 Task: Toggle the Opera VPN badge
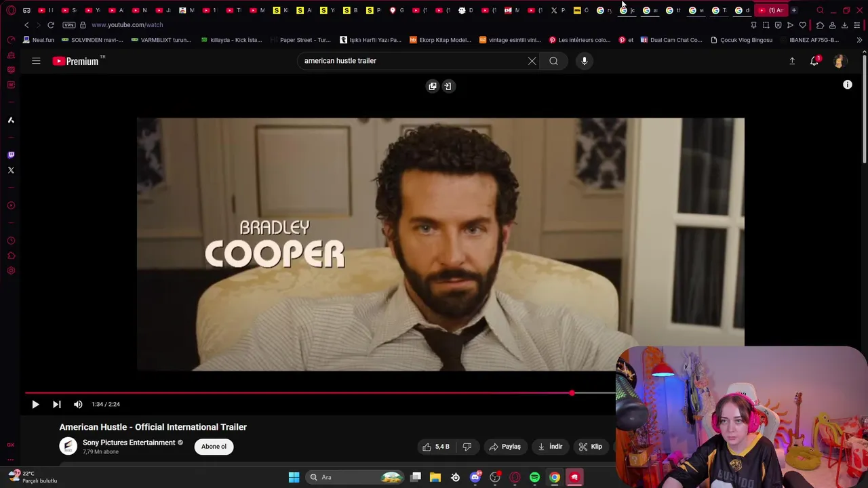68,25
